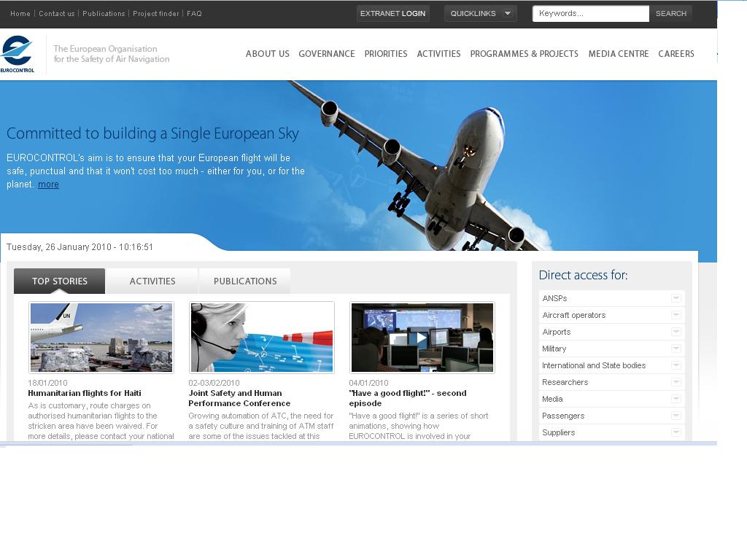Select ANSPs in Direct access list

(x=554, y=298)
